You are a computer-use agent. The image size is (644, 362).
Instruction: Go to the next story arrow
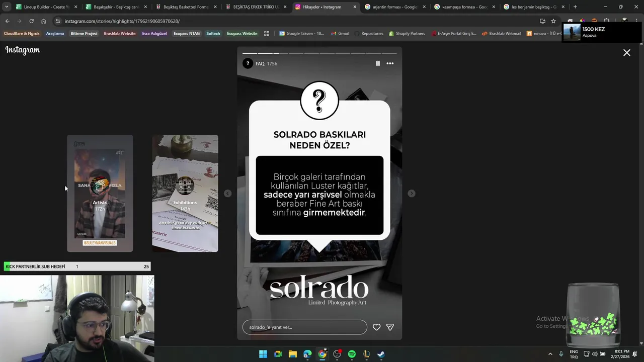[x=412, y=194]
